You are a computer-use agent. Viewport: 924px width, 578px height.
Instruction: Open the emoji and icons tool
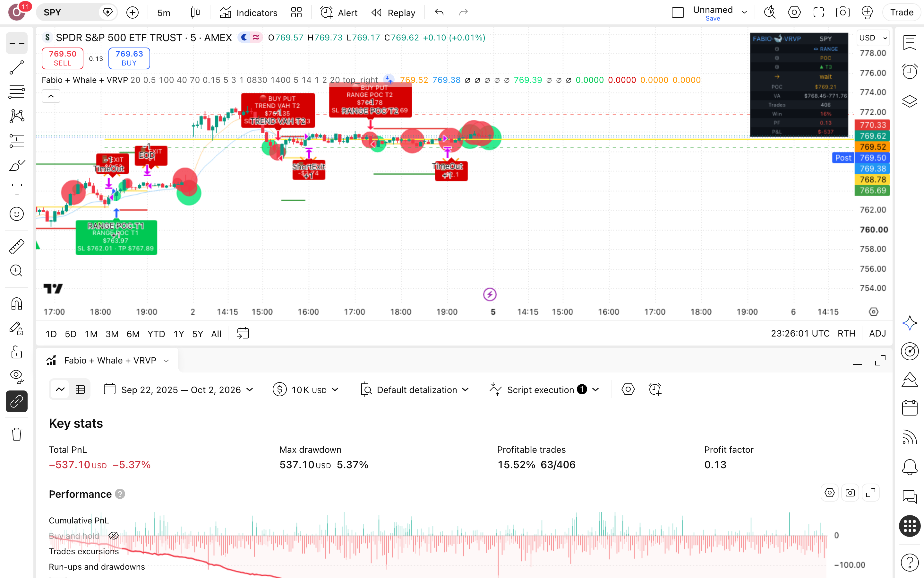tap(17, 214)
